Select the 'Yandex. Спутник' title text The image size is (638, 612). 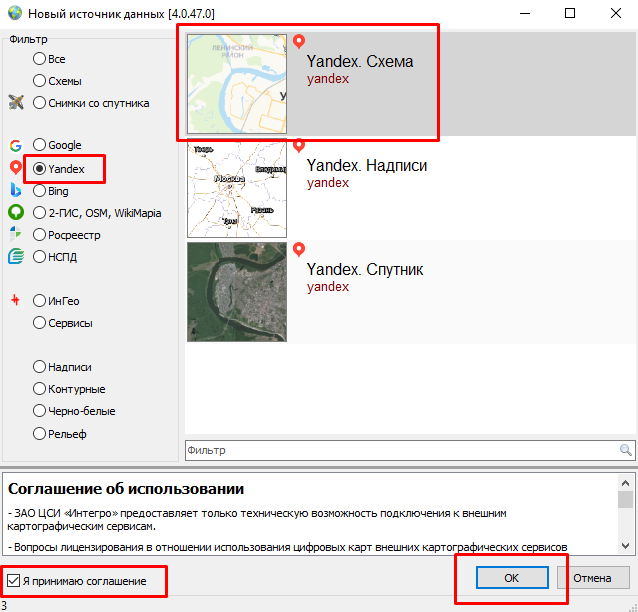tap(365, 270)
